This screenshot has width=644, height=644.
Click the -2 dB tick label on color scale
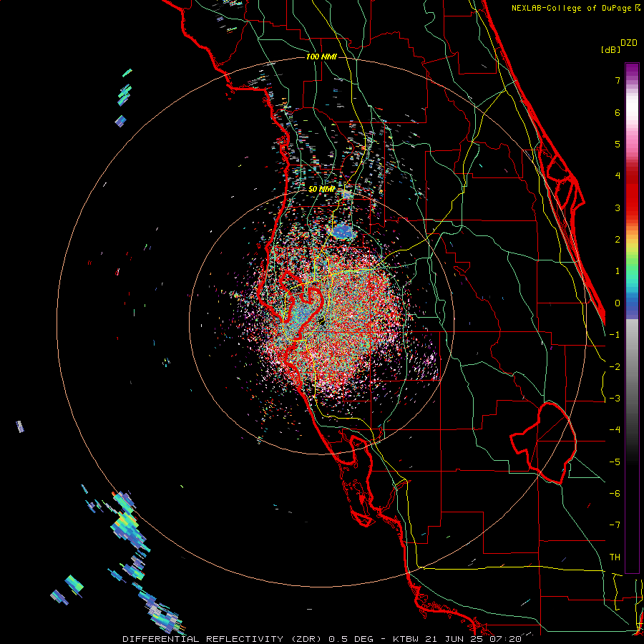point(615,367)
